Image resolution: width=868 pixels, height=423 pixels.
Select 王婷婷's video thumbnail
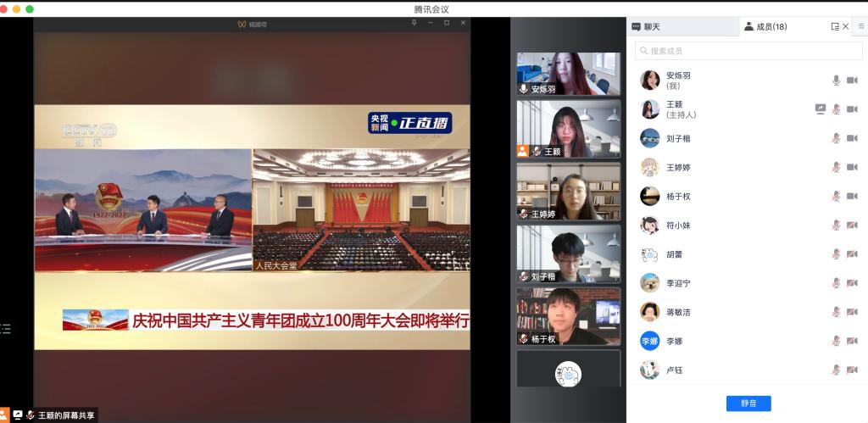point(569,192)
